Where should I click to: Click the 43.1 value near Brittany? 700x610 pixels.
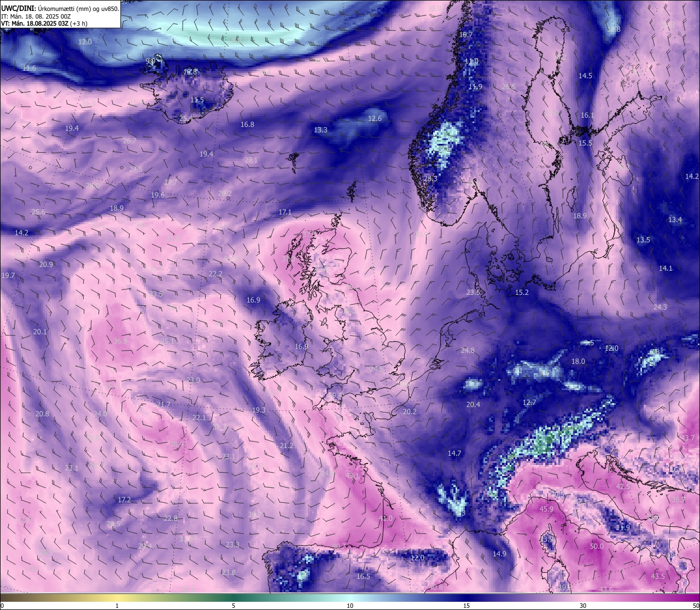[x=352, y=477]
